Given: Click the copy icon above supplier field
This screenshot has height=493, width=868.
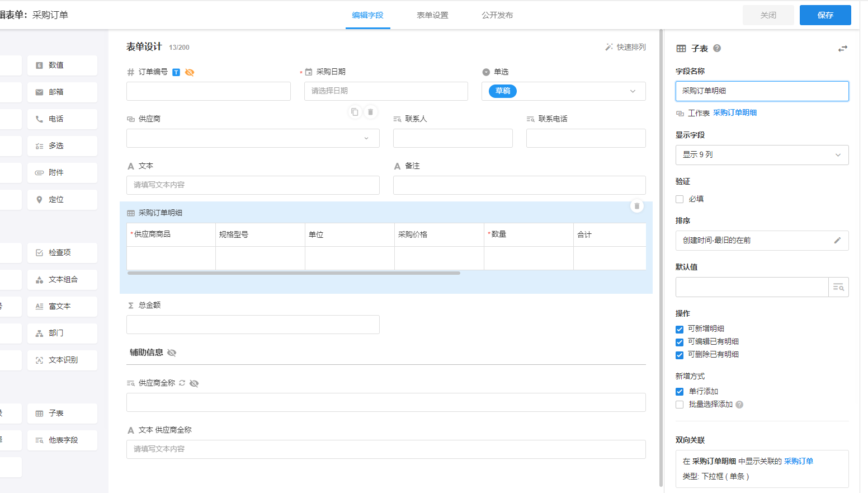Looking at the screenshot, I should pos(355,112).
